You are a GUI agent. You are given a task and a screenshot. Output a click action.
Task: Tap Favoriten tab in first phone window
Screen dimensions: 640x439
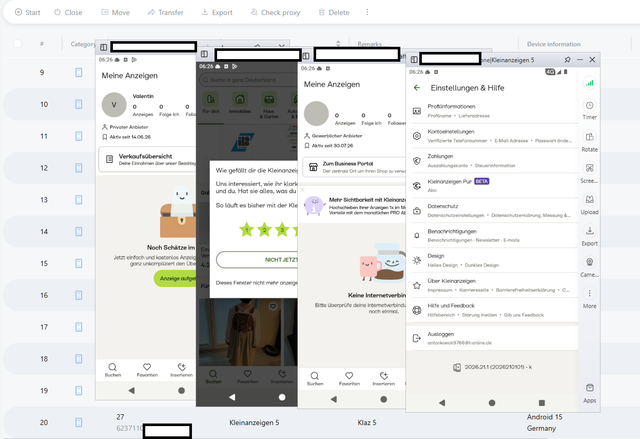(x=147, y=370)
